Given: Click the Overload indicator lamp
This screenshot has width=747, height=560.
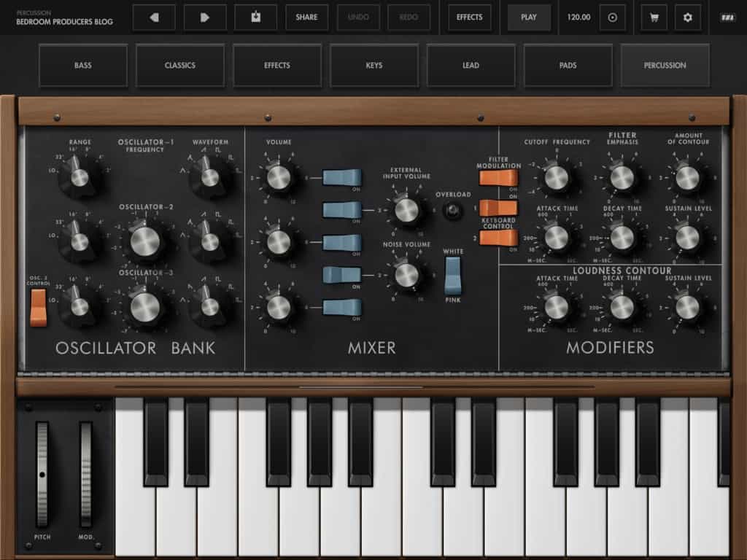Looking at the screenshot, I should (452, 210).
